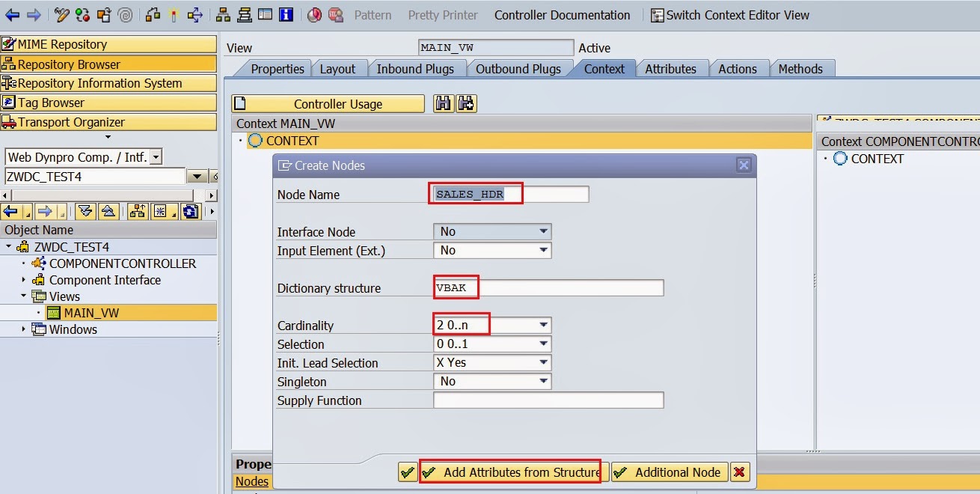980x494 pixels.
Task: Click the Switch Context Editor View icon
Action: click(x=656, y=15)
